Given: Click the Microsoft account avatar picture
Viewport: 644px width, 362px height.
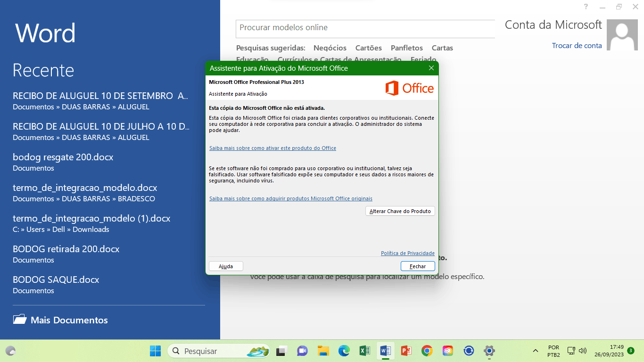Looking at the screenshot, I should 622,35.
